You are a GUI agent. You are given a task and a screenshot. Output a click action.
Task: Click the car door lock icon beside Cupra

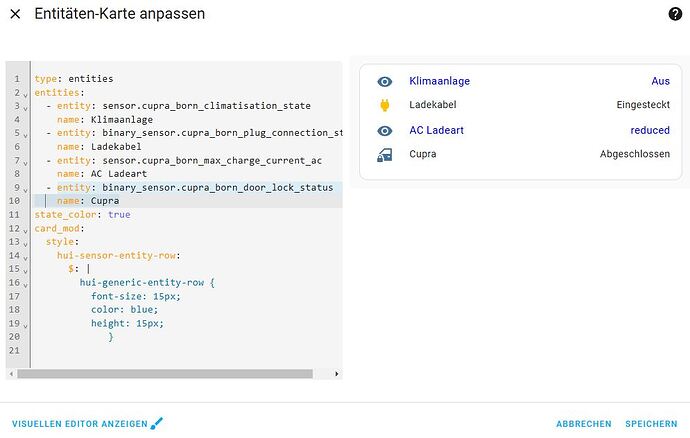coord(385,155)
